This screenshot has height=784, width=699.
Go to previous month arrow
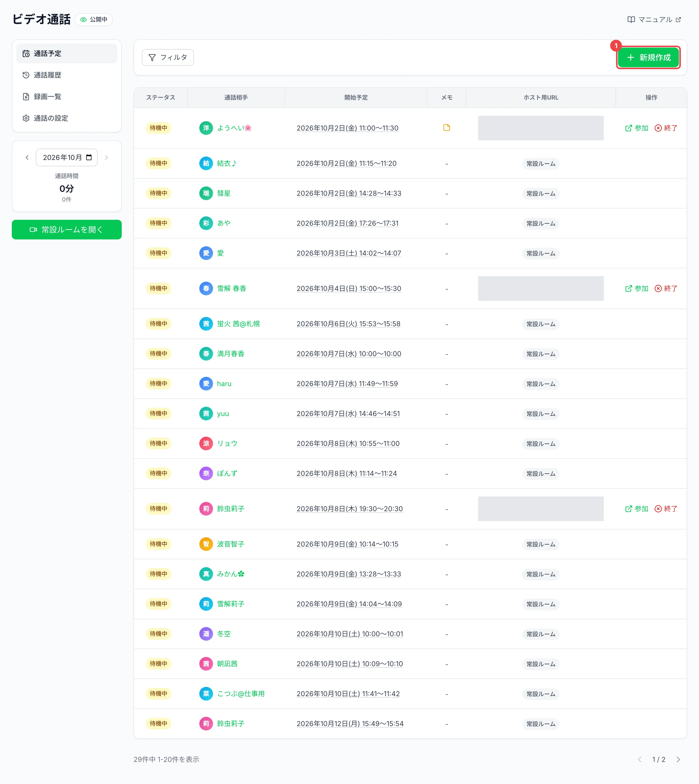click(x=27, y=157)
